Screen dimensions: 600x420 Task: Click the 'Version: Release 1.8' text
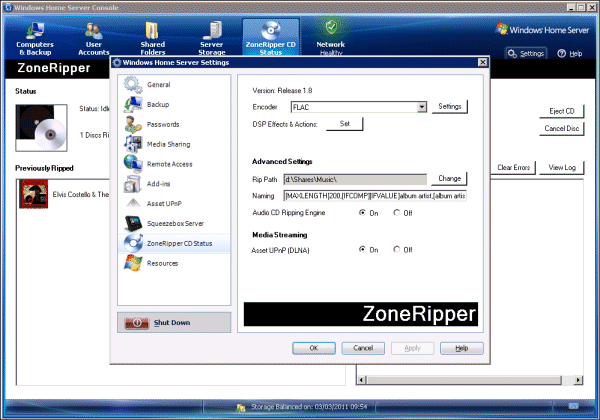click(282, 91)
